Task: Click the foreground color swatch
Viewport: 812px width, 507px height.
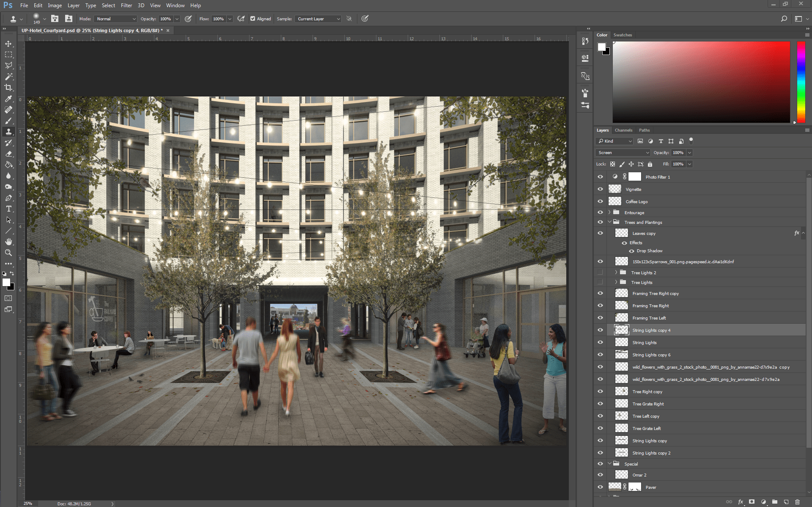Action: coord(6,283)
